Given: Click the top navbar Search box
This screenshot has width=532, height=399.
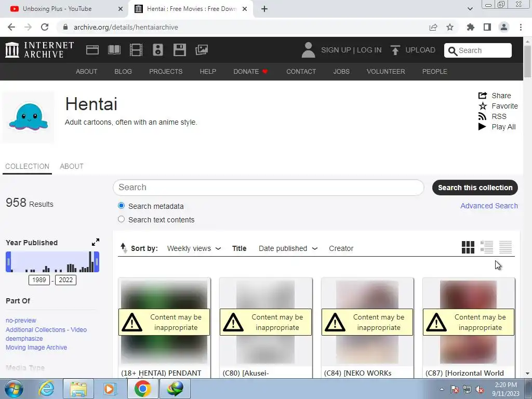Looking at the screenshot, I should (478, 50).
